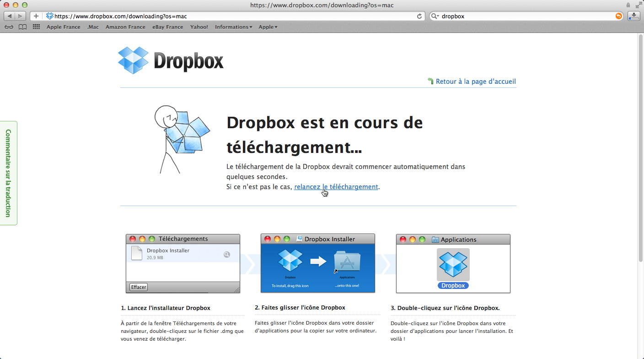Open the Top Sites grid icon
The height and width of the screenshot is (359, 644).
[36, 27]
